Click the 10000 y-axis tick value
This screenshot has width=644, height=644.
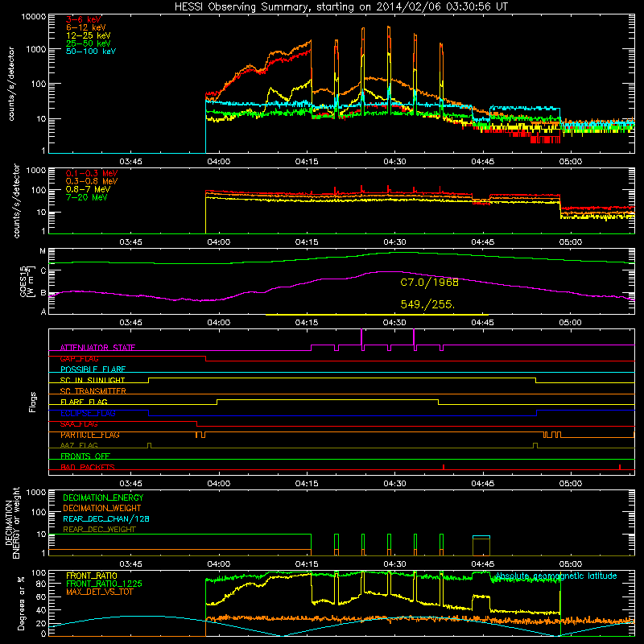click(34, 16)
